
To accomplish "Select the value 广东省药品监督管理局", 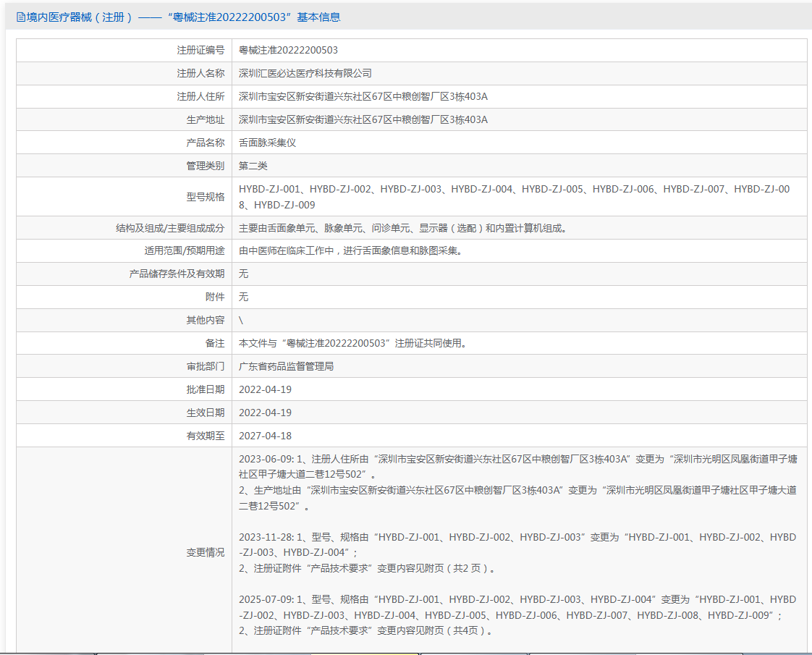I will coord(286,367).
